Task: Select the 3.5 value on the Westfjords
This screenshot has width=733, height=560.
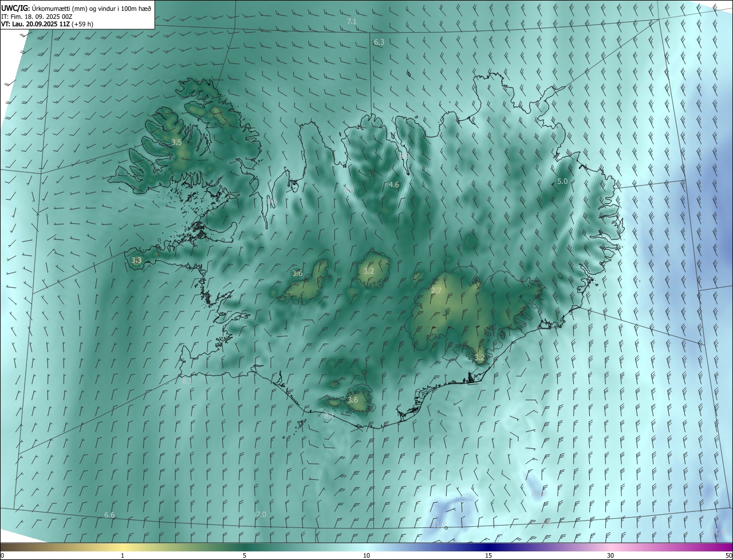Action: tap(177, 142)
